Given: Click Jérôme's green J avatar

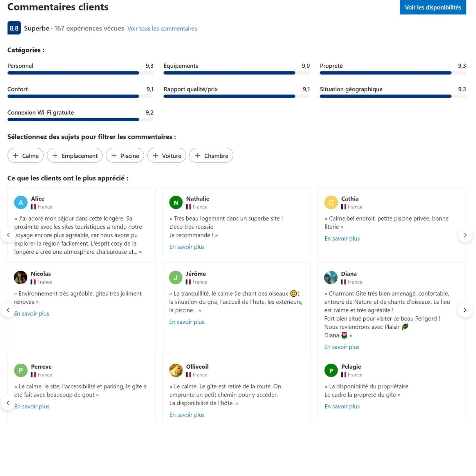Looking at the screenshot, I should coord(176,277).
